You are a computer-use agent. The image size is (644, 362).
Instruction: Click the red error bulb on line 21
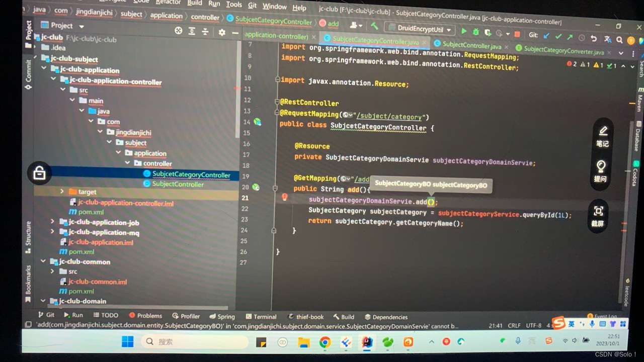tap(284, 197)
